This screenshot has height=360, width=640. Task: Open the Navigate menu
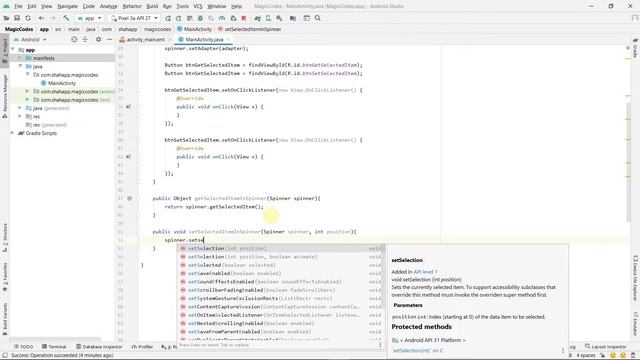tap(67, 6)
